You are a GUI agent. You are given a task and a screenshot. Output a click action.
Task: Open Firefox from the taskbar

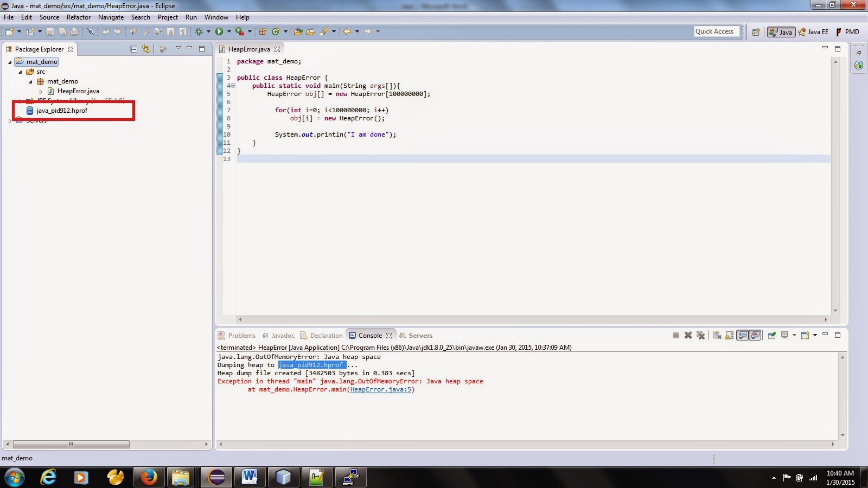click(x=149, y=477)
